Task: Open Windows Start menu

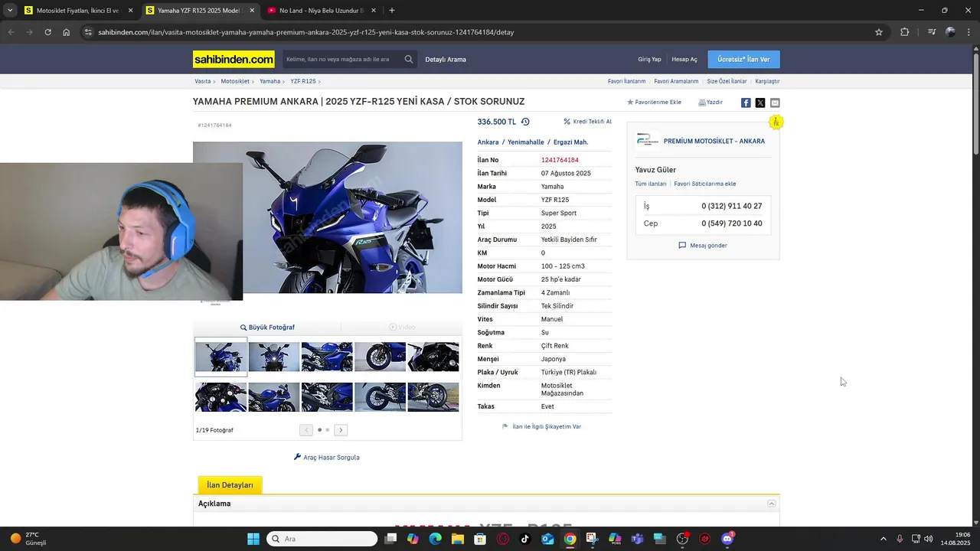Action: pyautogui.click(x=253, y=539)
